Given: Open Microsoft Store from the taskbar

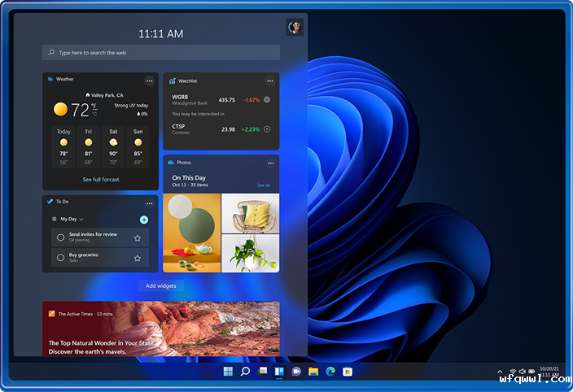Looking at the screenshot, I should (348, 372).
